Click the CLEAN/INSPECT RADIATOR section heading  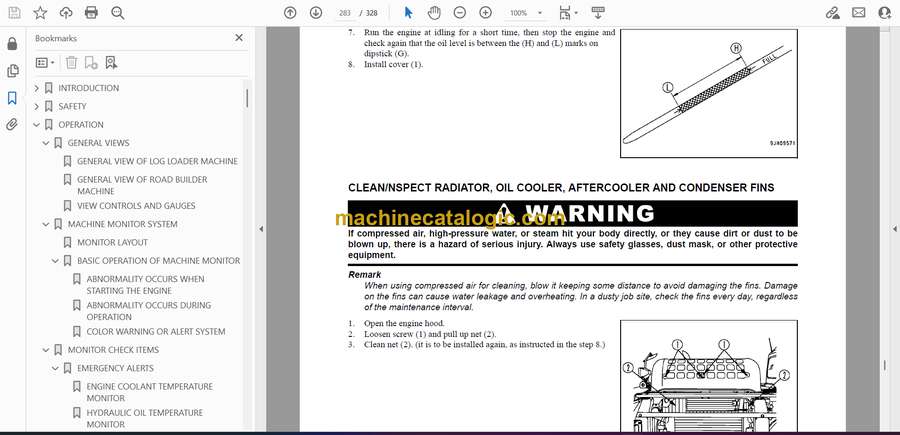[x=561, y=188]
